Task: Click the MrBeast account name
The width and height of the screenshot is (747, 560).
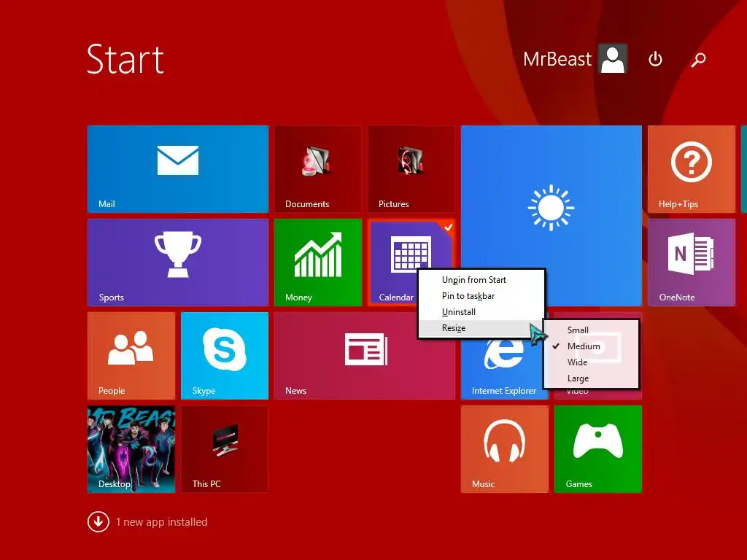Action: 557,59
